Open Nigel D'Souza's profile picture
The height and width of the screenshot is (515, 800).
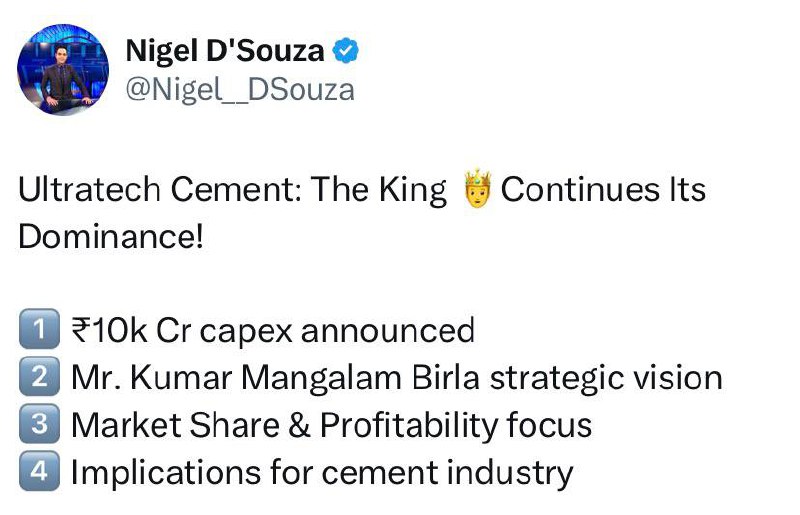pos(63,71)
